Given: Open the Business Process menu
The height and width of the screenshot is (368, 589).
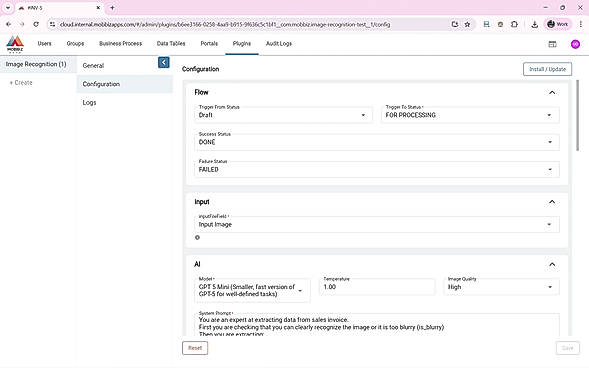Looking at the screenshot, I should pos(121,44).
